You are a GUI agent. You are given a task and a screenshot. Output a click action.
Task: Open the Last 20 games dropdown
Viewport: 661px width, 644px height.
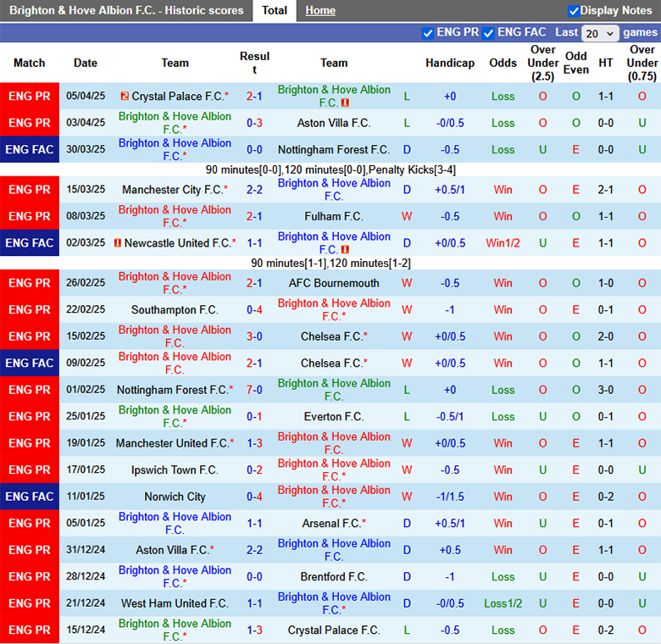click(x=599, y=33)
